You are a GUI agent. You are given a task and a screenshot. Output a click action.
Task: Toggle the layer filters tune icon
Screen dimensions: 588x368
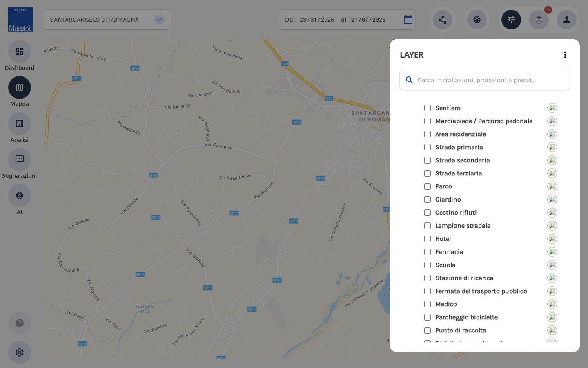[x=511, y=20]
